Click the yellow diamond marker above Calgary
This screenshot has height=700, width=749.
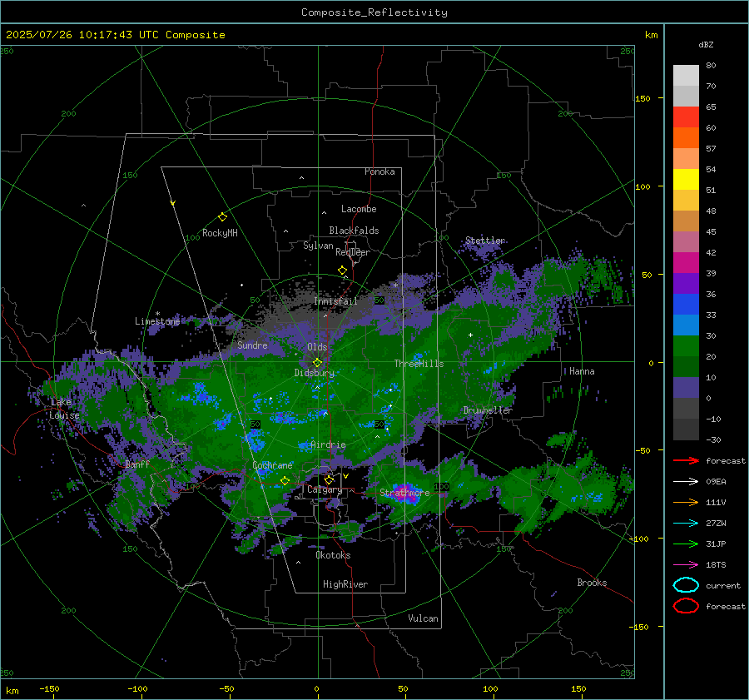point(329,479)
